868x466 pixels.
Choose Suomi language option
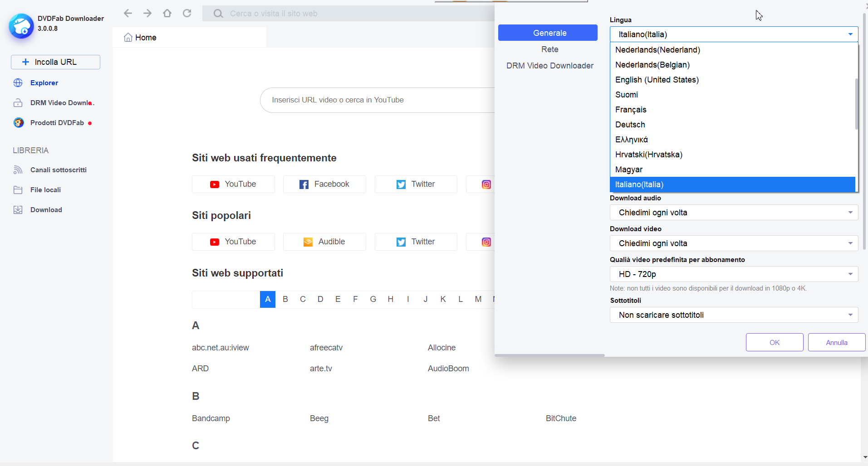(732, 95)
